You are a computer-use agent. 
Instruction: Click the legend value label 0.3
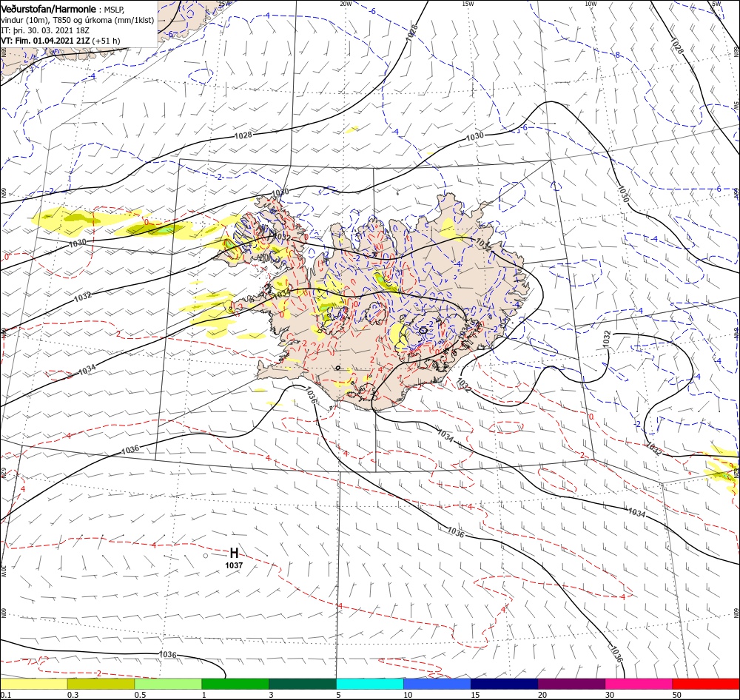tap(73, 695)
